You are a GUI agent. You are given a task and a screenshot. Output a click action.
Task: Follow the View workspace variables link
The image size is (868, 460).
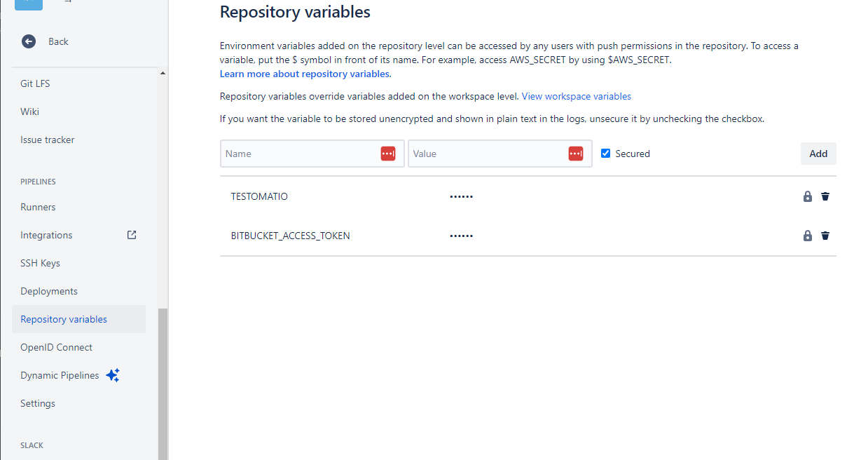point(576,96)
